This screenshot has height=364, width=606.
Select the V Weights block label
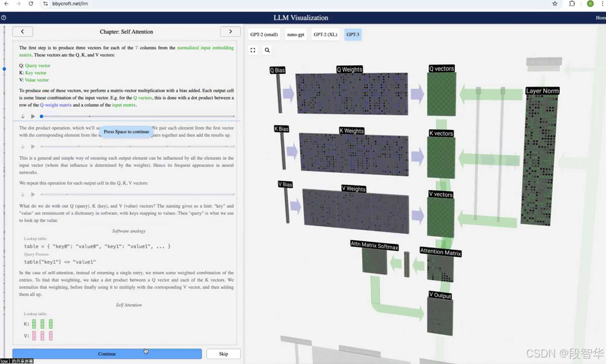coord(354,189)
